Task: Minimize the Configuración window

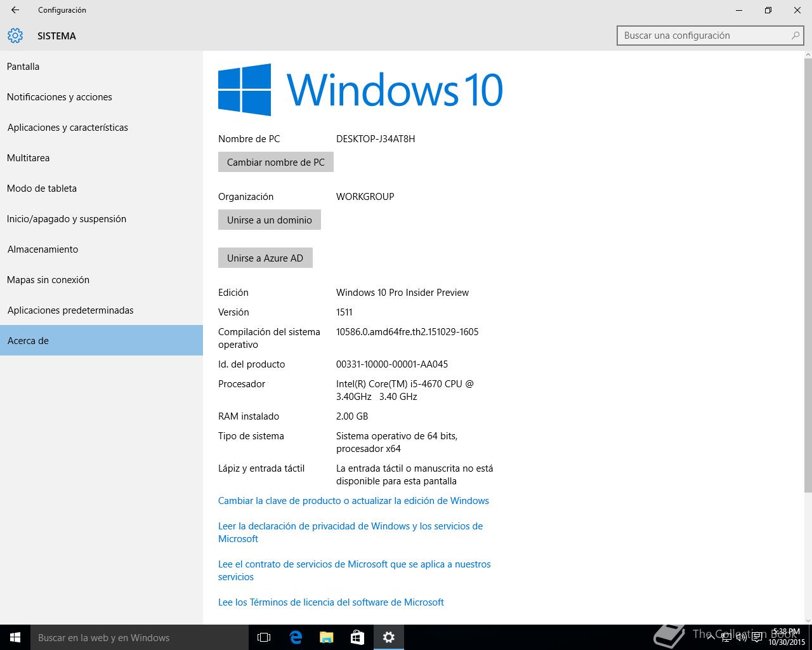Action: 739,10
